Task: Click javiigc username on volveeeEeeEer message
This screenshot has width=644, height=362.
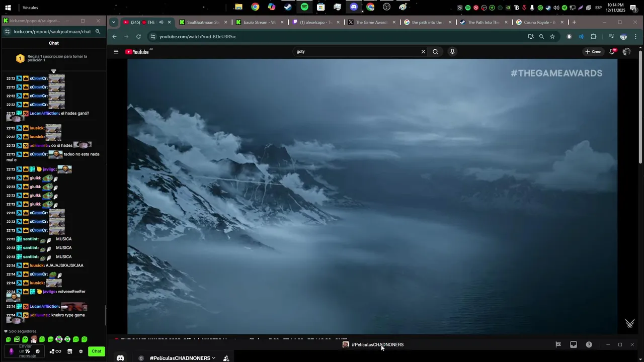Action: coord(49,292)
